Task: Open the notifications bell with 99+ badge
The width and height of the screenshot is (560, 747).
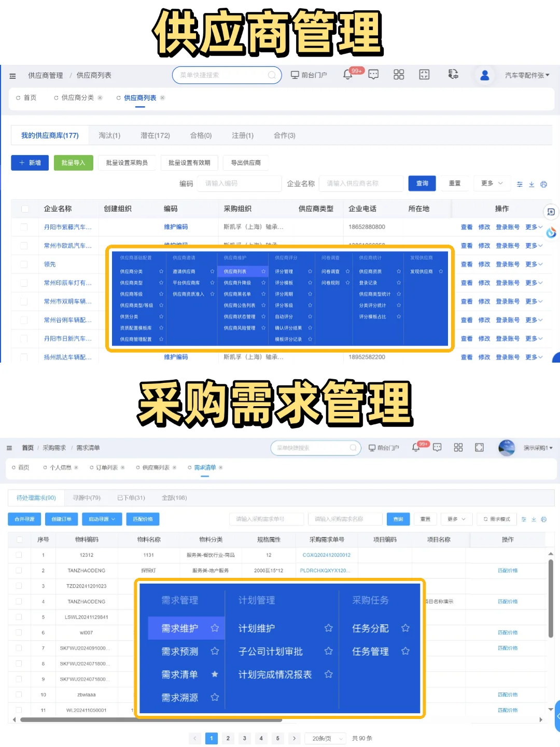Action: point(347,75)
